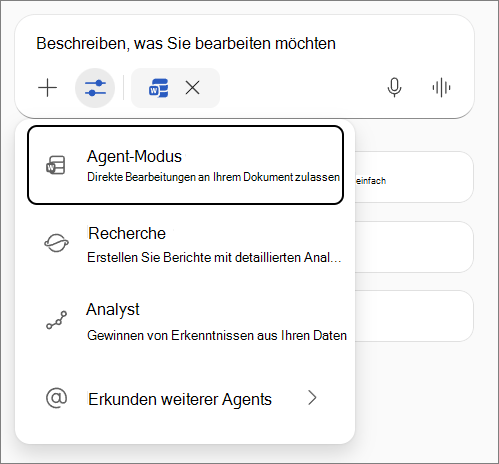The width and height of the screenshot is (499, 464).
Task: Select the Word document chip icon
Action: click(x=158, y=88)
